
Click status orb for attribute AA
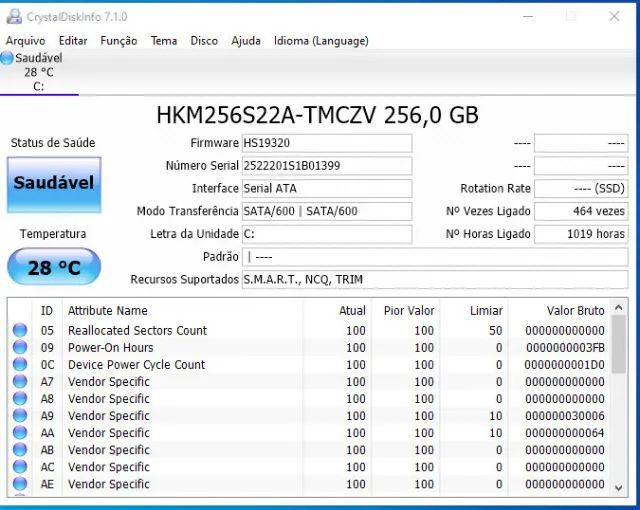pos(20,432)
